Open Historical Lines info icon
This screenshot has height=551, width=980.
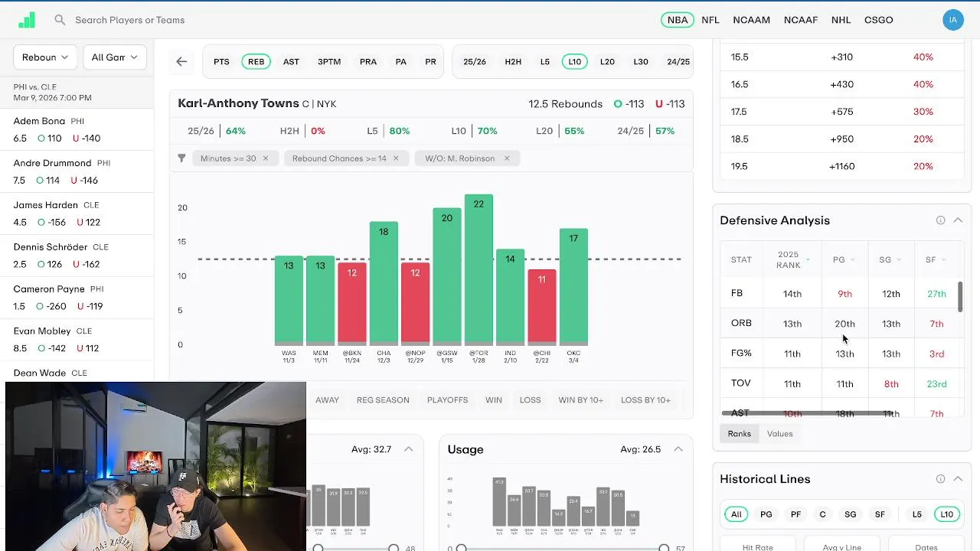coord(940,479)
